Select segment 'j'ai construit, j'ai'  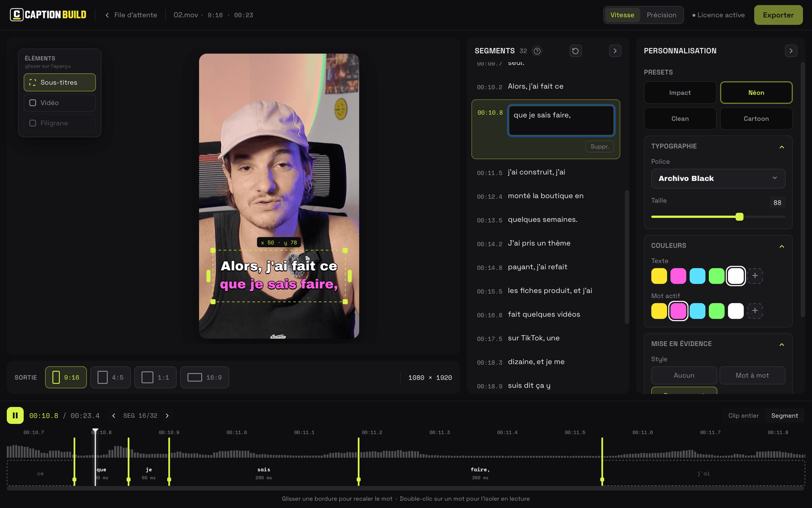click(x=546, y=172)
